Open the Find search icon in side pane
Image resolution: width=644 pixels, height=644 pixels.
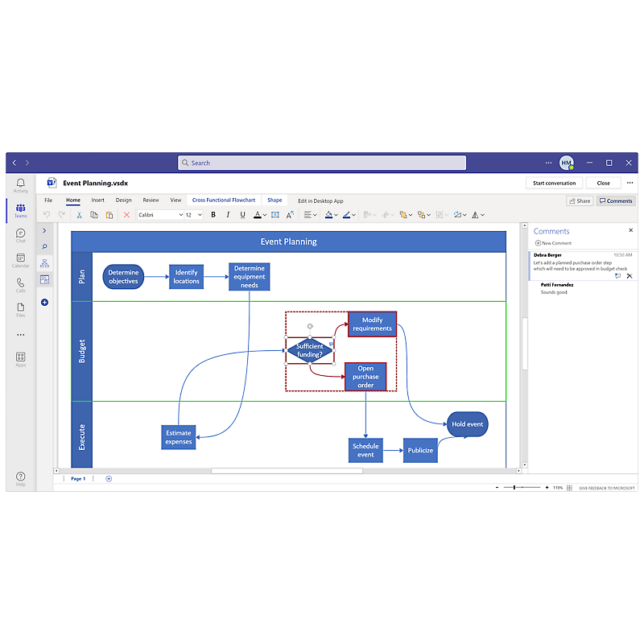[44, 246]
